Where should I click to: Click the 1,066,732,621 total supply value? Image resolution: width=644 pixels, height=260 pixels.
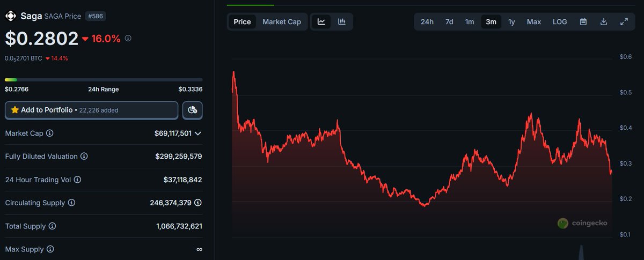pos(179,226)
